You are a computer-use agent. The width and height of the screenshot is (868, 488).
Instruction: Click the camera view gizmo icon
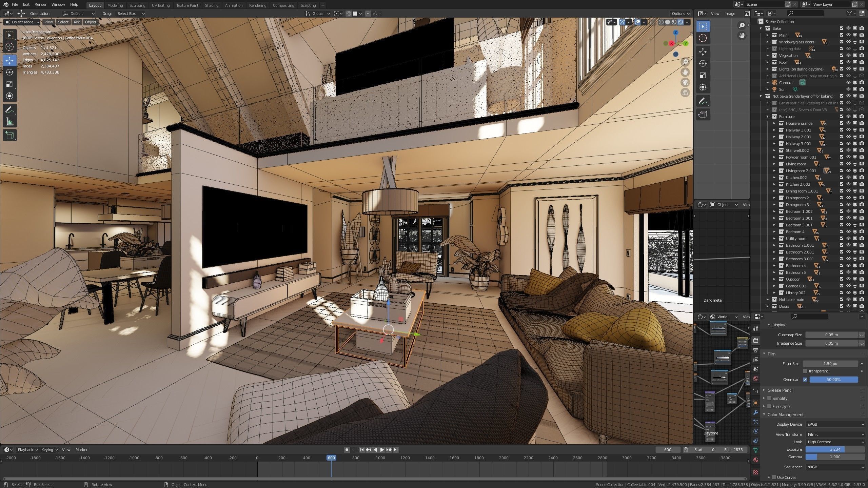coord(685,83)
